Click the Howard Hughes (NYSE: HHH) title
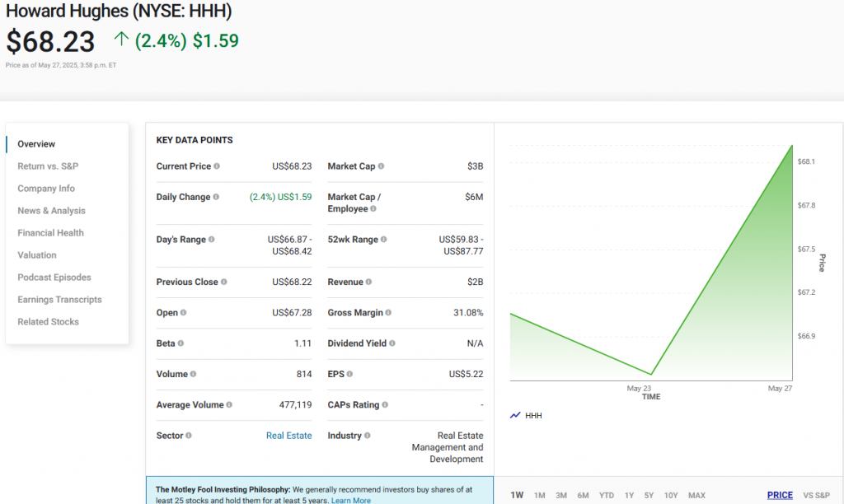This screenshot has width=844, height=504. click(x=119, y=11)
